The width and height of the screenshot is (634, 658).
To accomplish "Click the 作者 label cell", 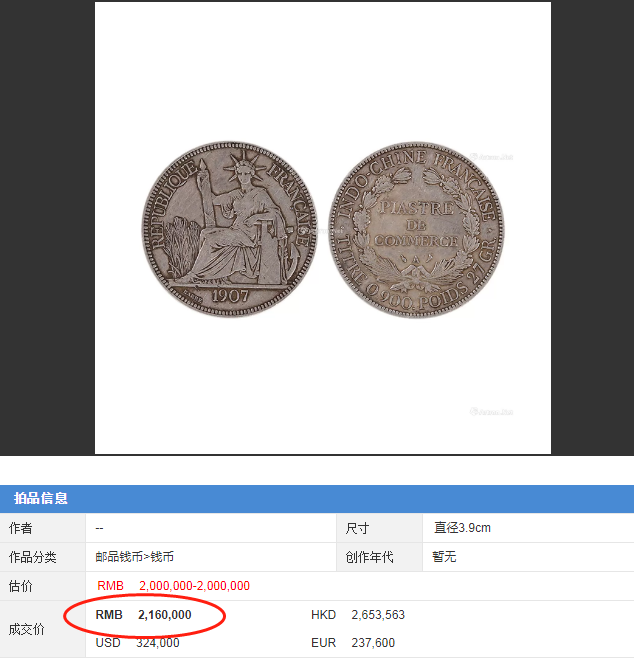I will point(42,528).
